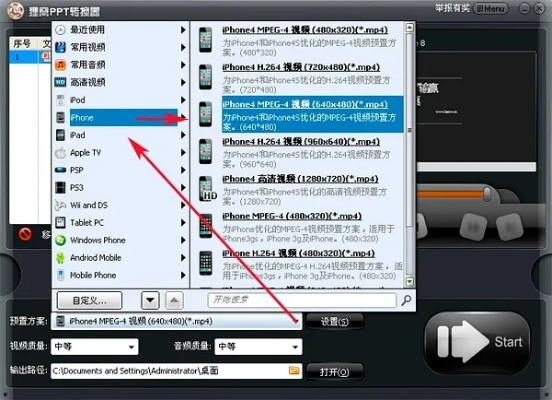The width and height of the screenshot is (552, 400).
Task: Expand submenu arrow for Apple TV
Action: (x=183, y=153)
